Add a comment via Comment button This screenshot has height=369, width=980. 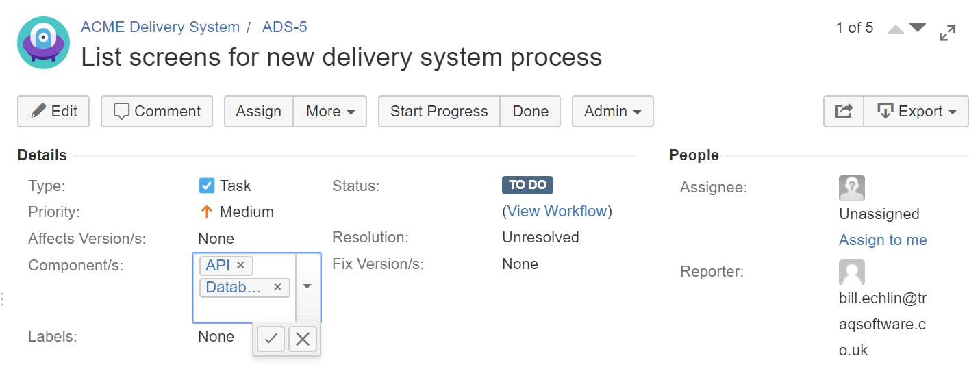pos(157,112)
